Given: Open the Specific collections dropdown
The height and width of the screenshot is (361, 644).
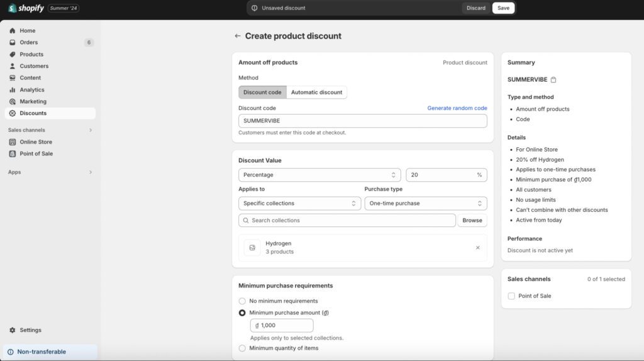Looking at the screenshot, I should pos(299,204).
